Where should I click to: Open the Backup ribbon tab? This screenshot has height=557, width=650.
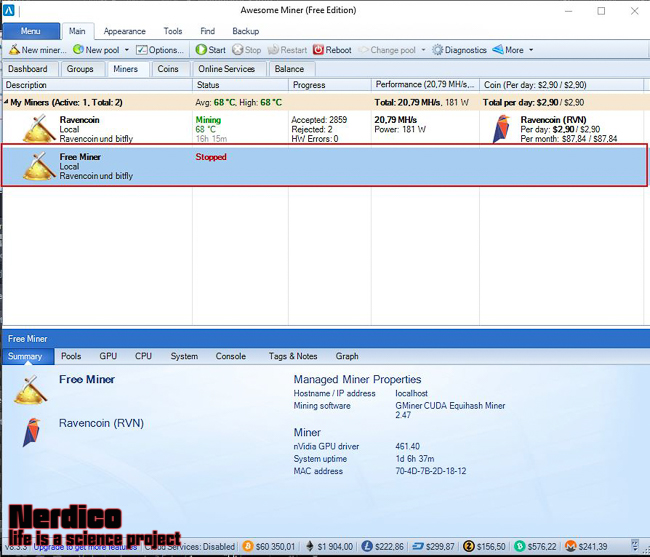point(245,31)
